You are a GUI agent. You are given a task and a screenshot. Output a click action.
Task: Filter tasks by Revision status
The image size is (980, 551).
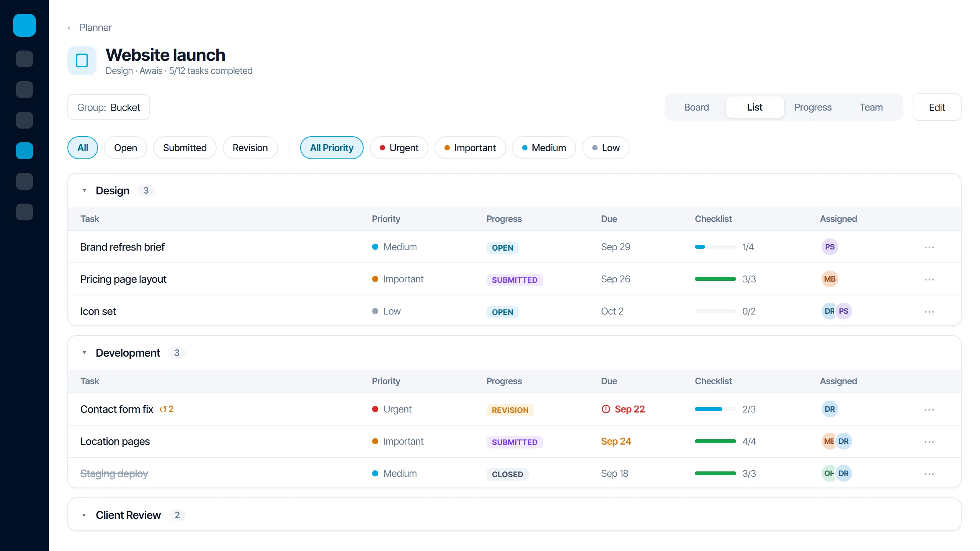click(x=250, y=148)
